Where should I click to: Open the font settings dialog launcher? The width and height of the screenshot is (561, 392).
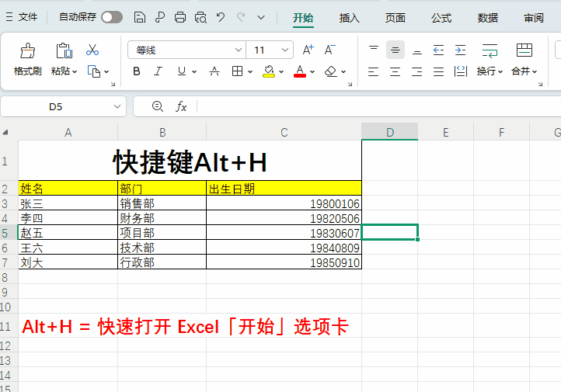click(x=350, y=84)
